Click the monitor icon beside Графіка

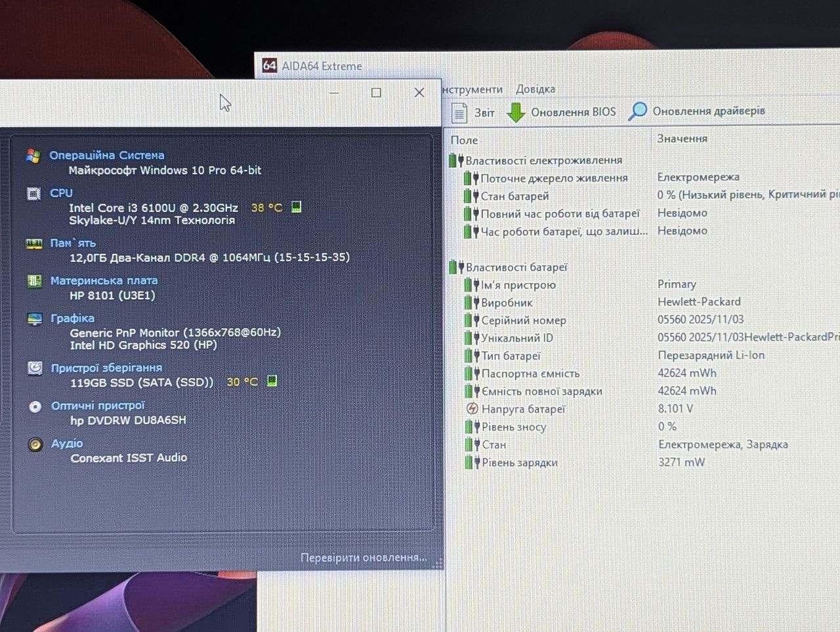click(x=35, y=319)
